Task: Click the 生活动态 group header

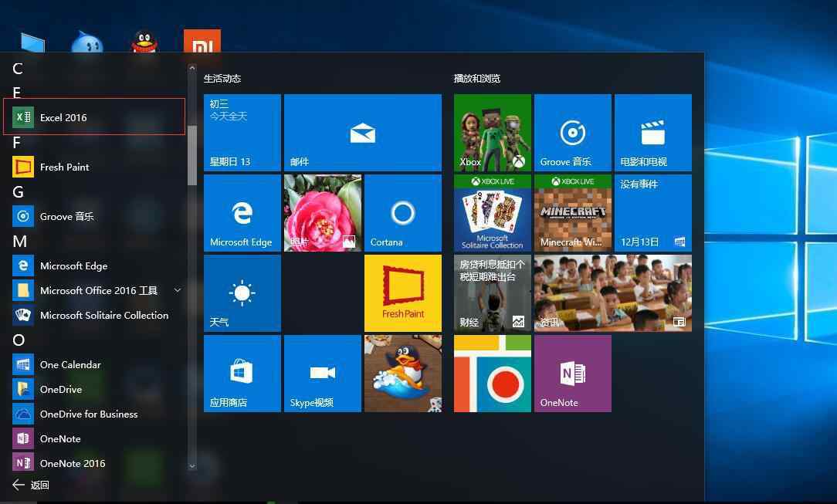Action: click(x=222, y=79)
